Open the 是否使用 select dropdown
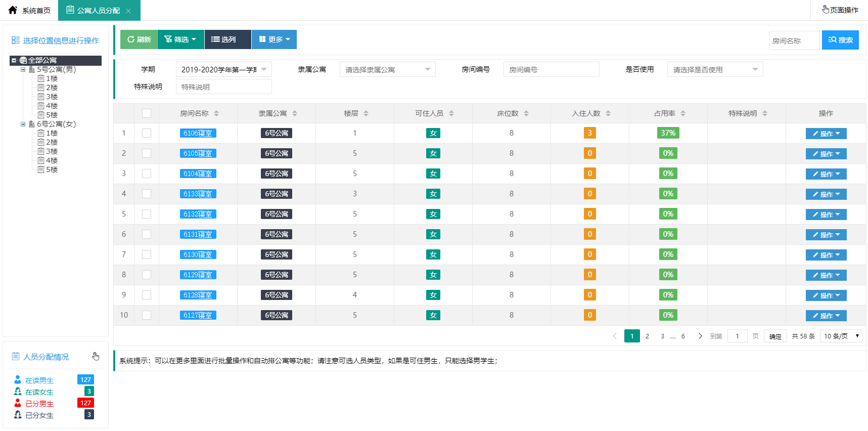This screenshot has height=431, width=868. (715, 69)
